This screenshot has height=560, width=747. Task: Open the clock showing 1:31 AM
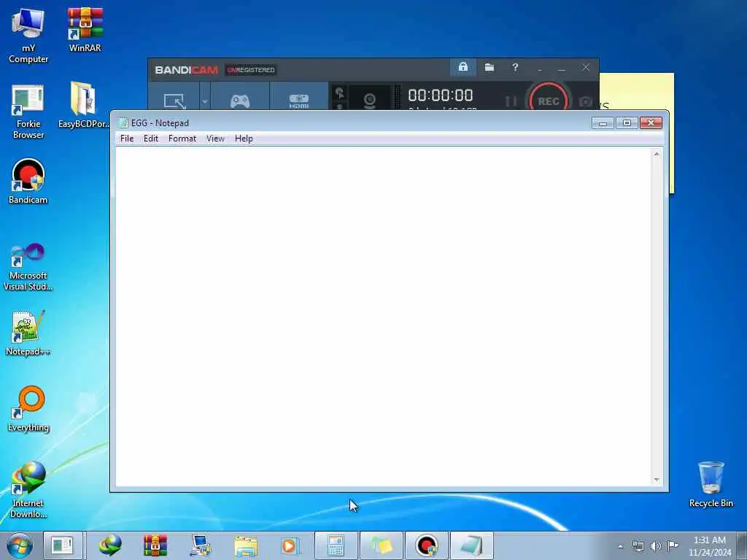point(709,546)
